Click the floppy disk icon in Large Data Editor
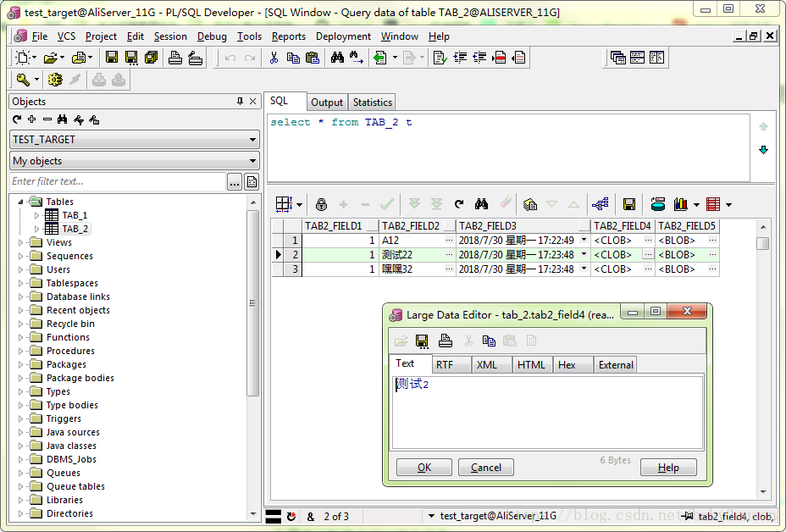786x532 pixels. click(423, 341)
